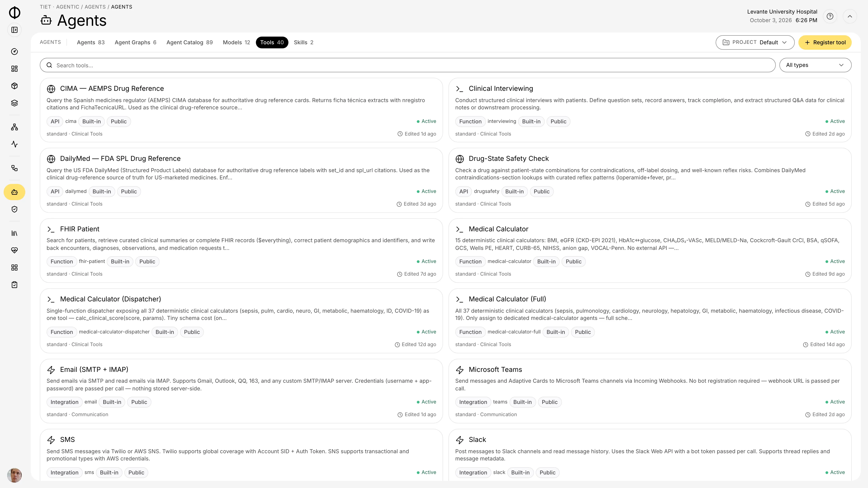Click the terminal icon on FHIR Patient card
Screen dimensions: 868x488
click(x=51, y=229)
